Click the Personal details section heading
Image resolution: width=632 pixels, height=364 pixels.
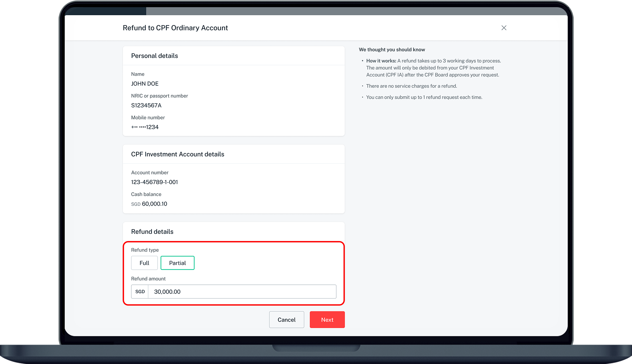click(154, 56)
